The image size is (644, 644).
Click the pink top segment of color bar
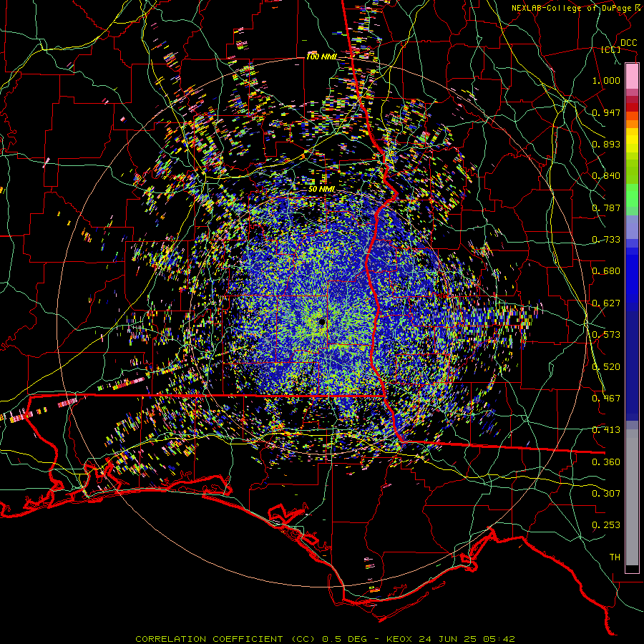point(632,76)
